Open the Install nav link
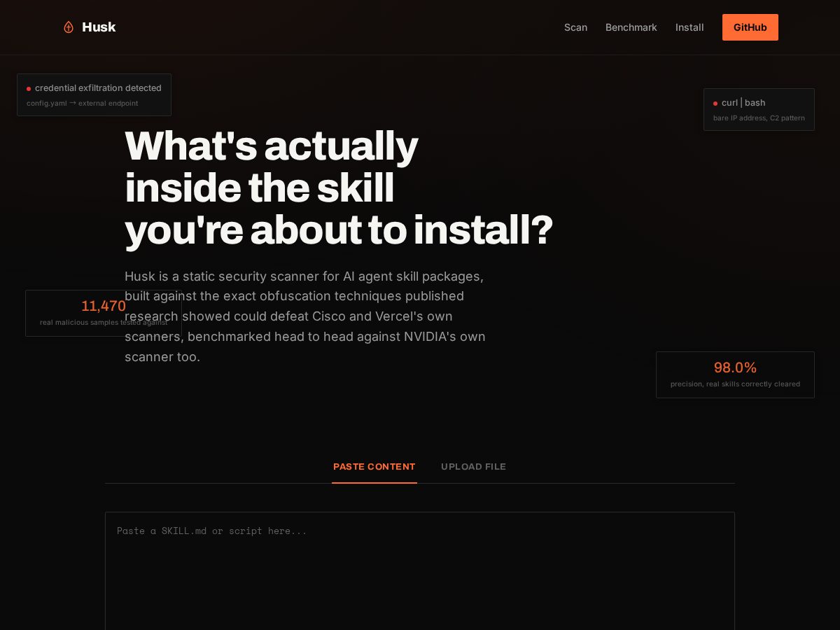This screenshot has height=630, width=840. tap(689, 27)
